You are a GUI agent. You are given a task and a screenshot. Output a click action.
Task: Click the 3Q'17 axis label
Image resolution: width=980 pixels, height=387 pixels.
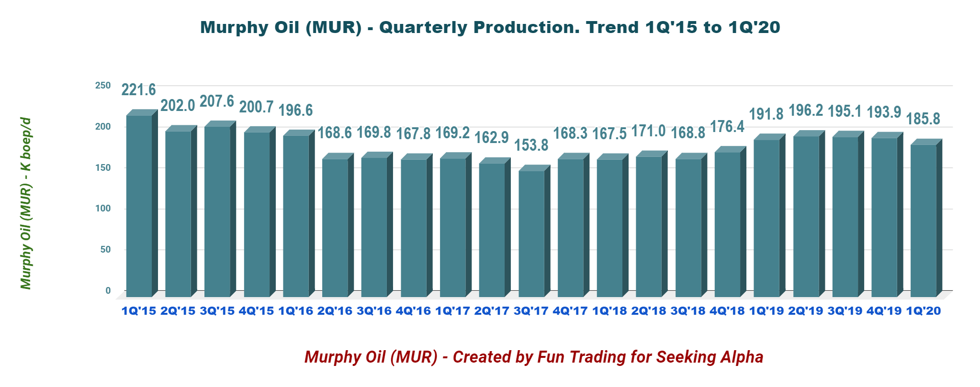[531, 311]
